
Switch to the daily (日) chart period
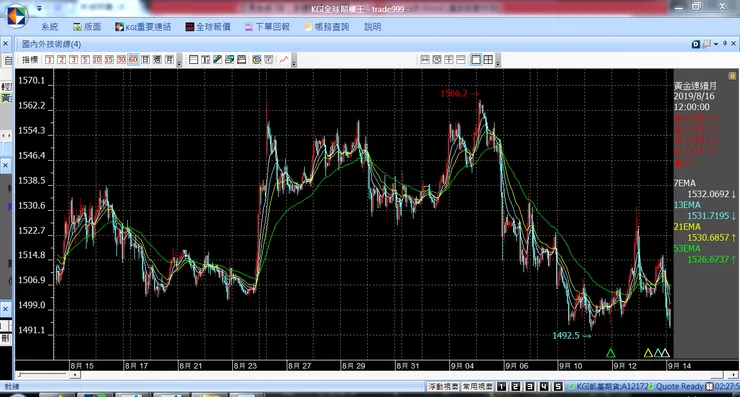[145, 59]
